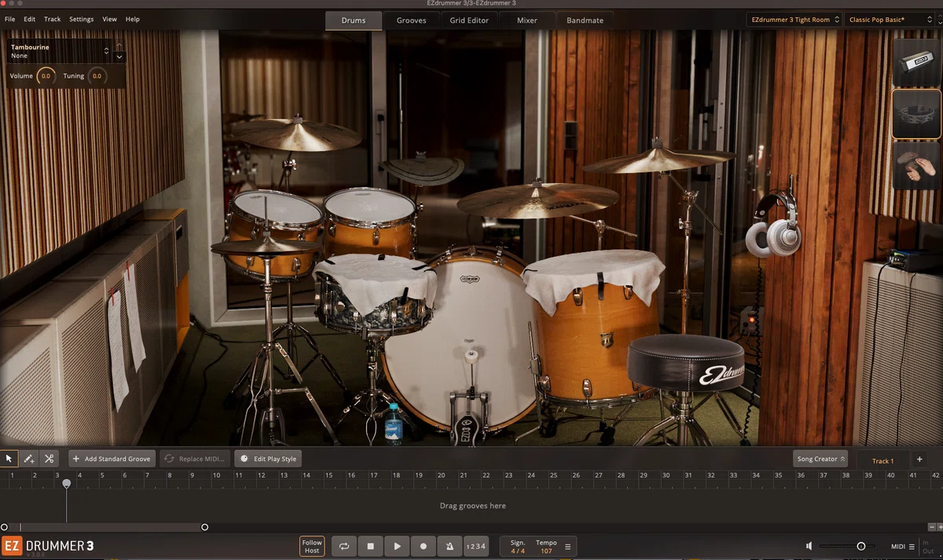Click the Volume knob for Tambourine
This screenshot has width=943, height=560.
pos(46,76)
